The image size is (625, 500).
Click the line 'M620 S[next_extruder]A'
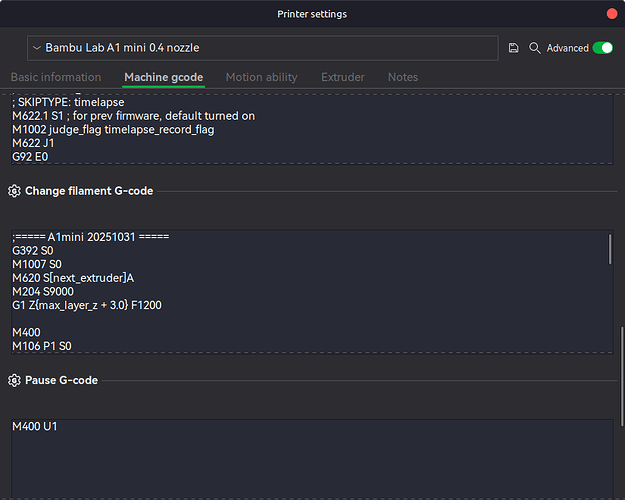click(73, 278)
